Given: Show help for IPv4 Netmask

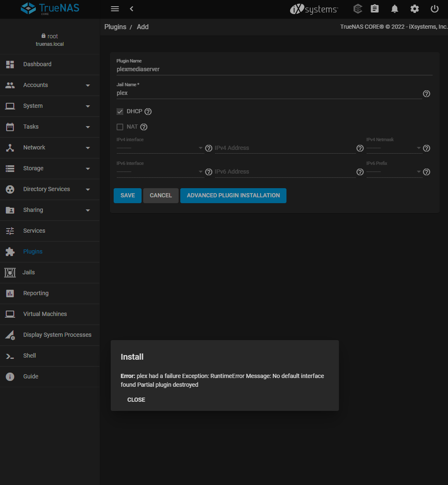Looking at the screenshot, I should pyautogui.click(x=426, y=148).
